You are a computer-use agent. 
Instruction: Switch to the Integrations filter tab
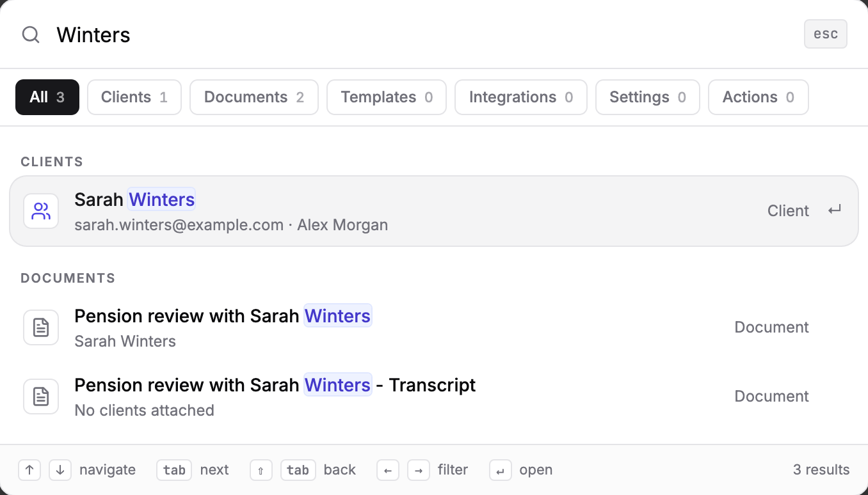(x=521, y=97)
